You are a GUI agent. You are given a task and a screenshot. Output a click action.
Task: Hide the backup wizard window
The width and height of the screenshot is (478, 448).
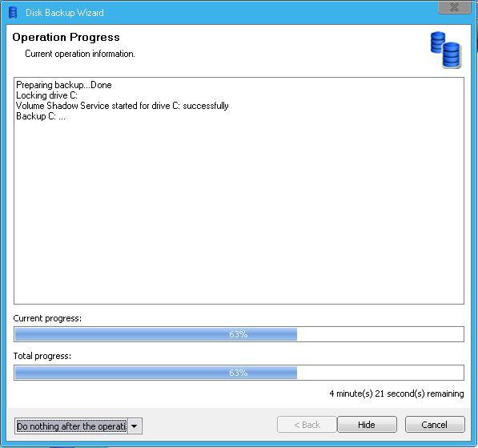tap(367, 425)
